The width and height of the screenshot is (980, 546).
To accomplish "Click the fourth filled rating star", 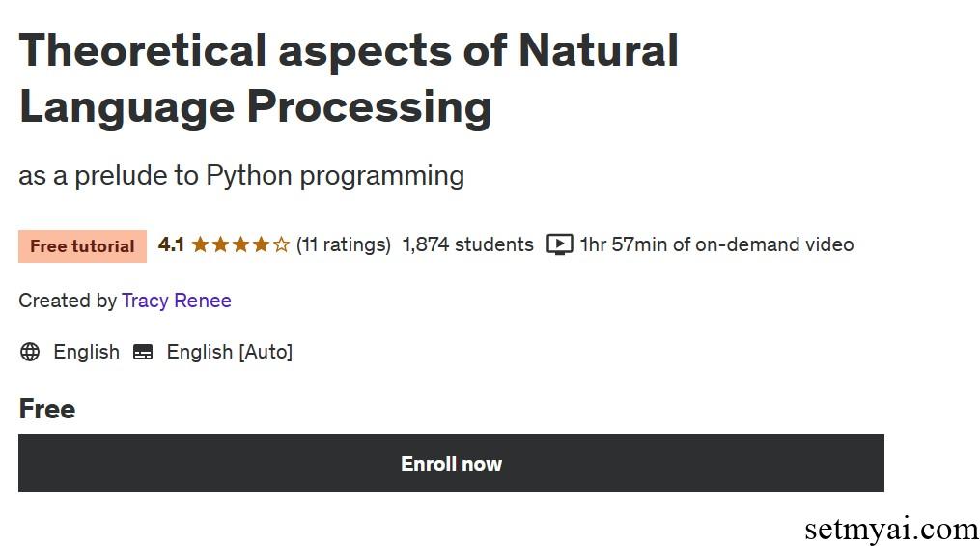I will coord(262,244).
